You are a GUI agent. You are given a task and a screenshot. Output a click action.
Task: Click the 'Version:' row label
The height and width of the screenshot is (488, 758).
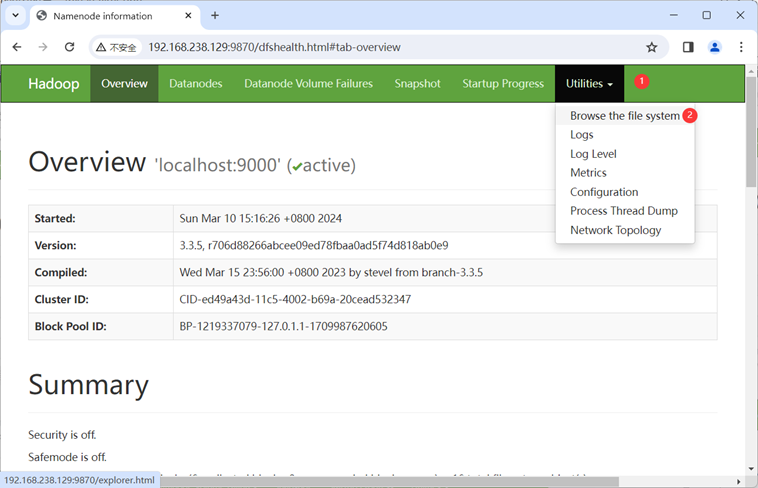[56, 246]
